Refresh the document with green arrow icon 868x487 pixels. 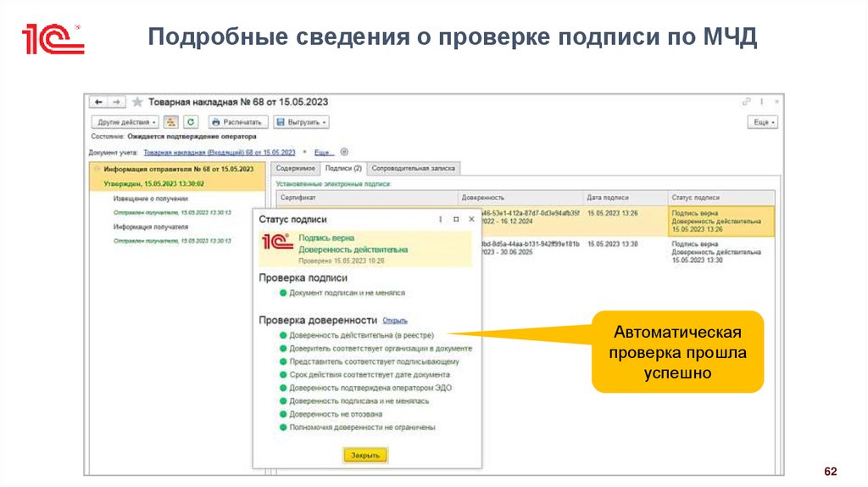[191, 122]
